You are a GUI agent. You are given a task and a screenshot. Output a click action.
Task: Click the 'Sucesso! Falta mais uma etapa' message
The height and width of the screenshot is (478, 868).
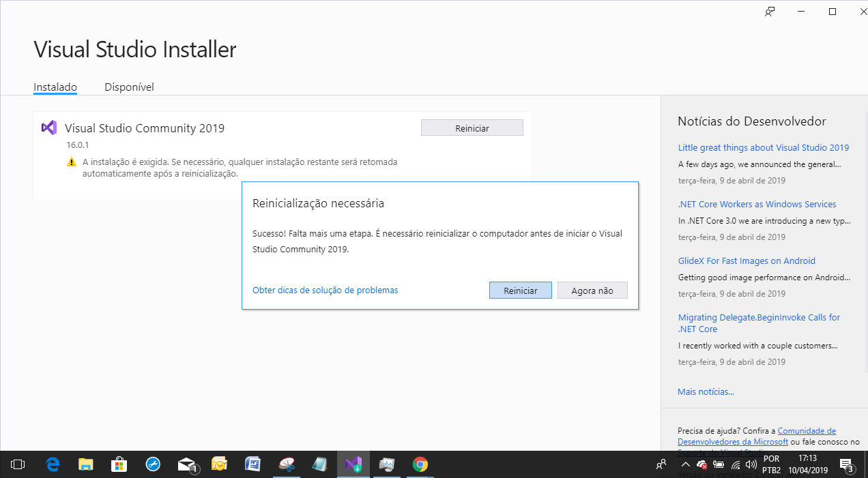437,241
